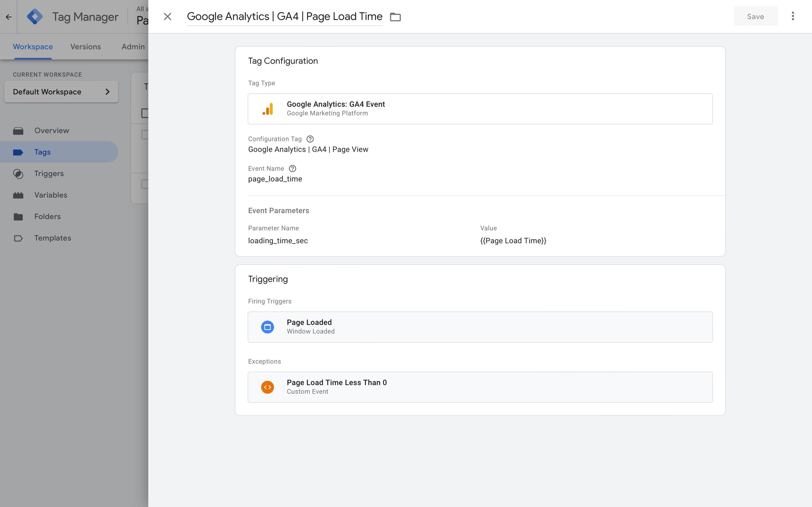This screenshot has height=507, width=812.
Task: Open the Event Name help tooltip
Action: click(293, 168)
